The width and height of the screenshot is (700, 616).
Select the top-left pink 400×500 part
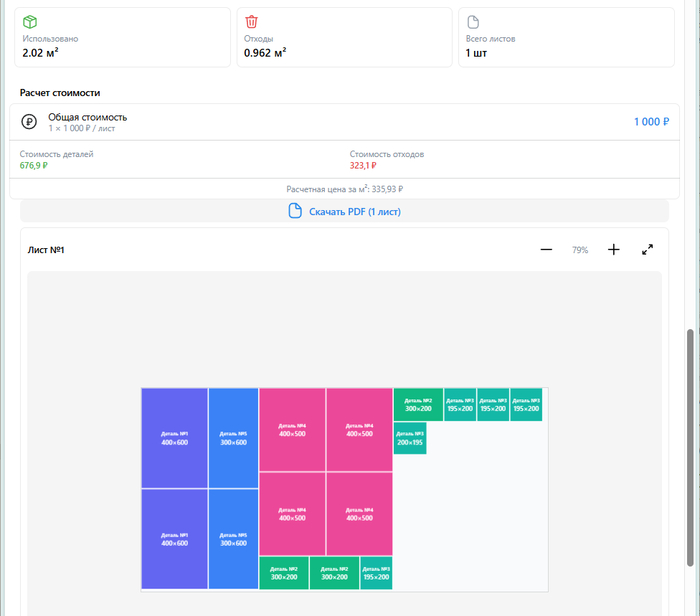pyautogui.click(x=292, y=430)
